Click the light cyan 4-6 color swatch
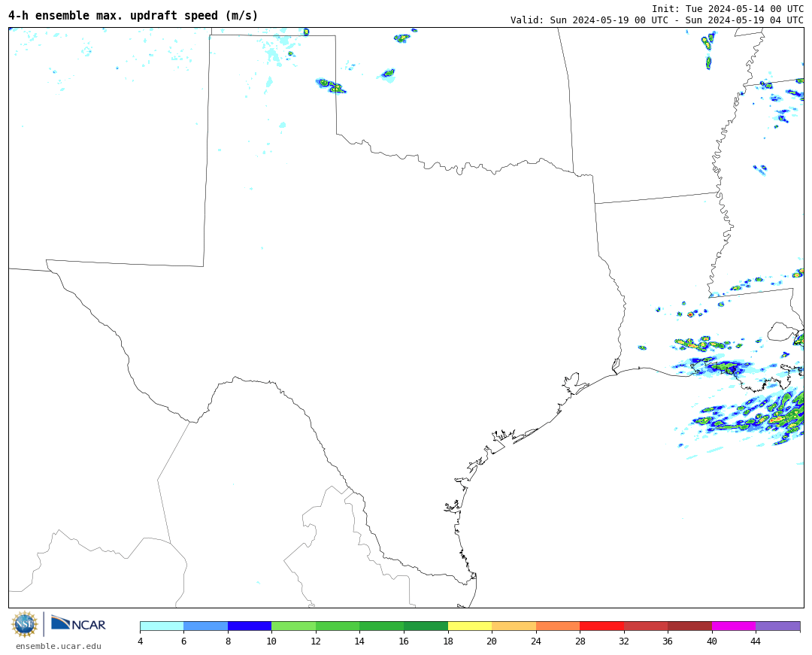 (162, 626)
